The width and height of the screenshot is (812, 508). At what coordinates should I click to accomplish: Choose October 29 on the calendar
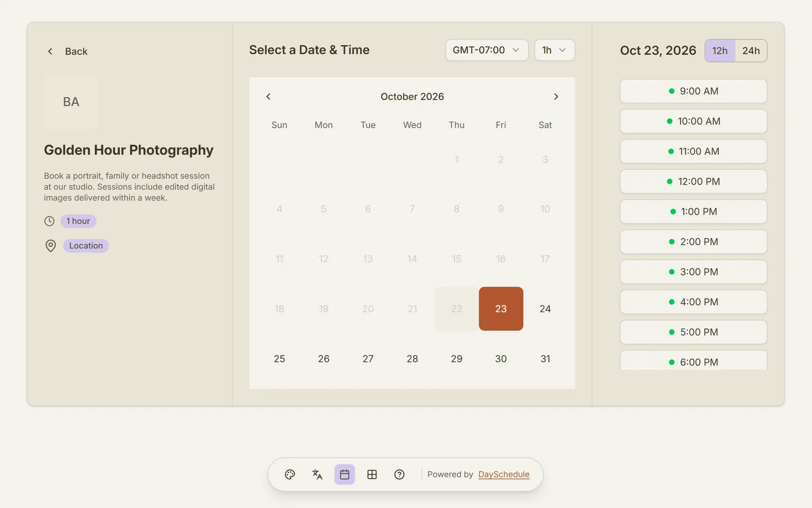tap(457, 359)
